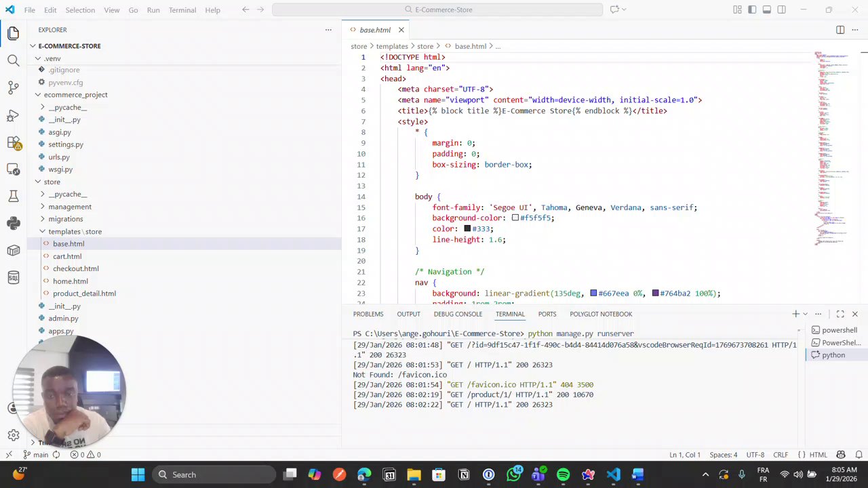Viewport: 868px width, 488px height.
Task: Close the terminal panel
Action: pos(854,314)
